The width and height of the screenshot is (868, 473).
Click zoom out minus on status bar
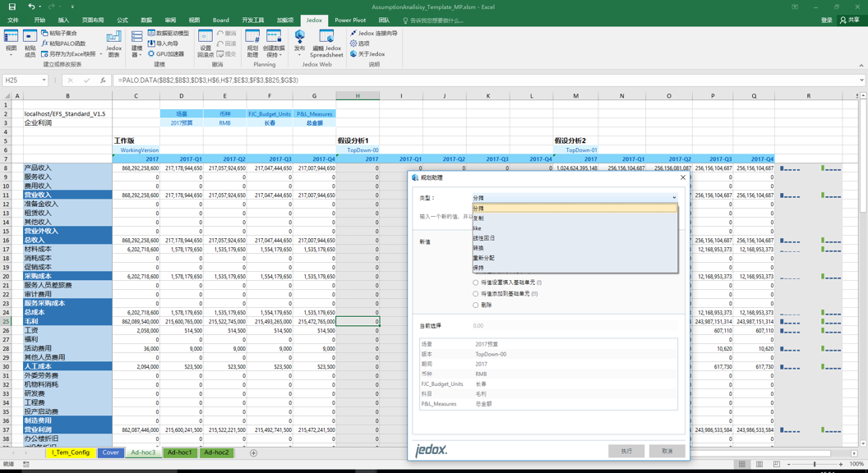coord(789,464)
